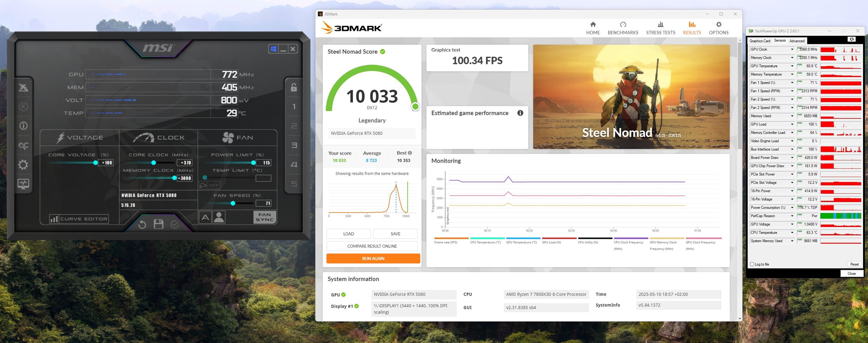
Task: Click the Memory Clock slider handle
Action: point(174,178)
